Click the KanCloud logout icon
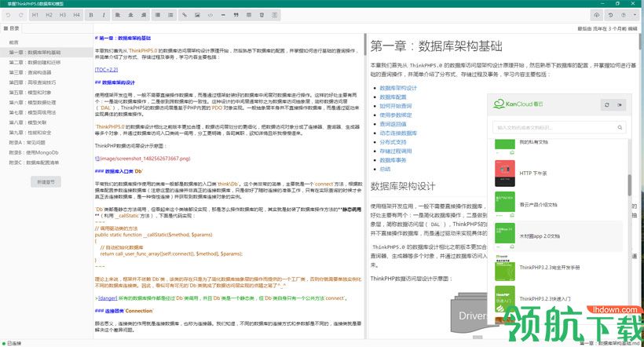The image size is (644, 347). 620,104
